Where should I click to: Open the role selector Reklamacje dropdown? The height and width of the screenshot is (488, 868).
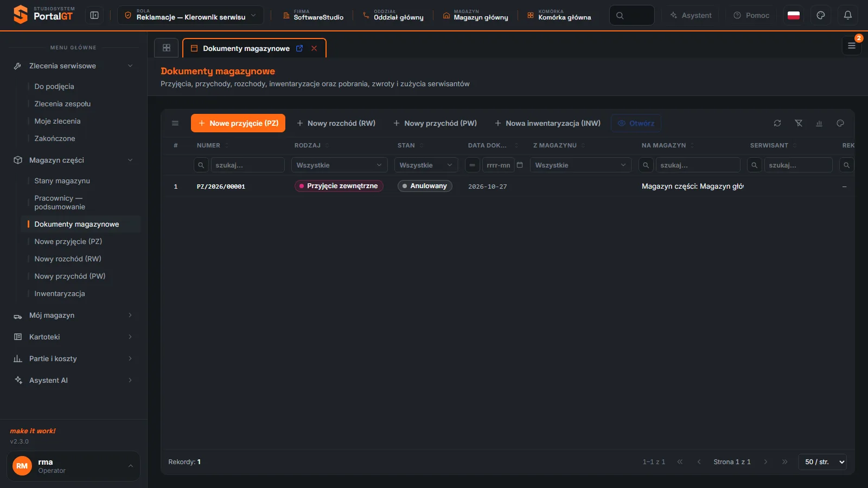click(x=190, y=15)
